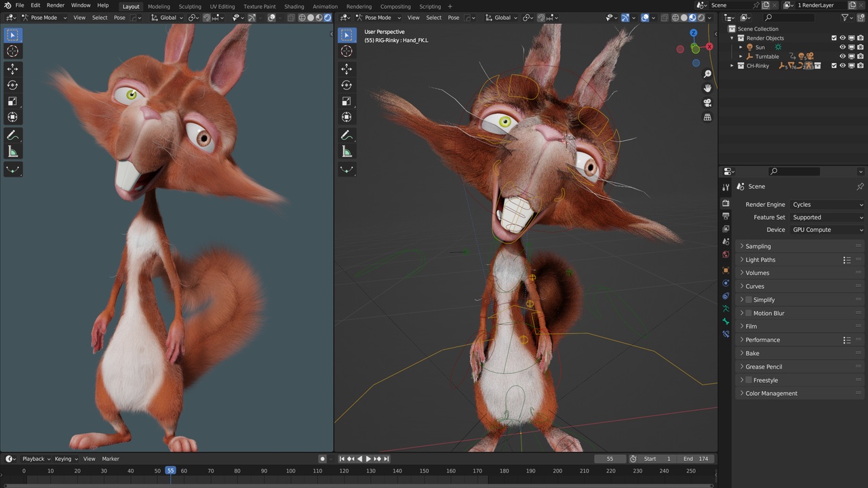Select the Rotate tool in right viewport
Screen dimensions: 868x488
coord(347,85)
